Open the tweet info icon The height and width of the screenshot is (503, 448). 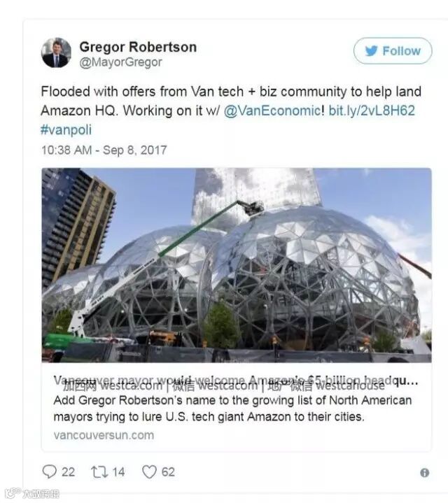click(425, 472)
